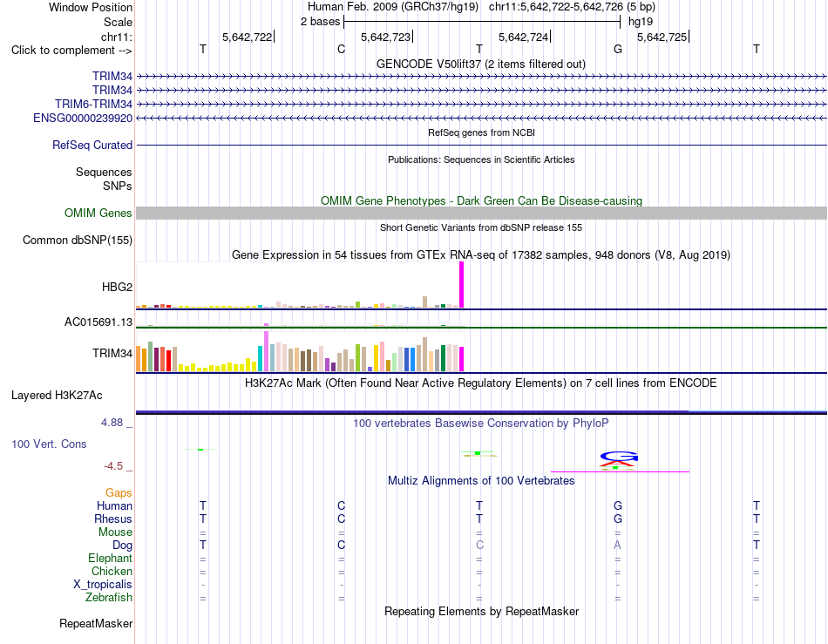Select the Scale label on the left

tap(119, 22)
